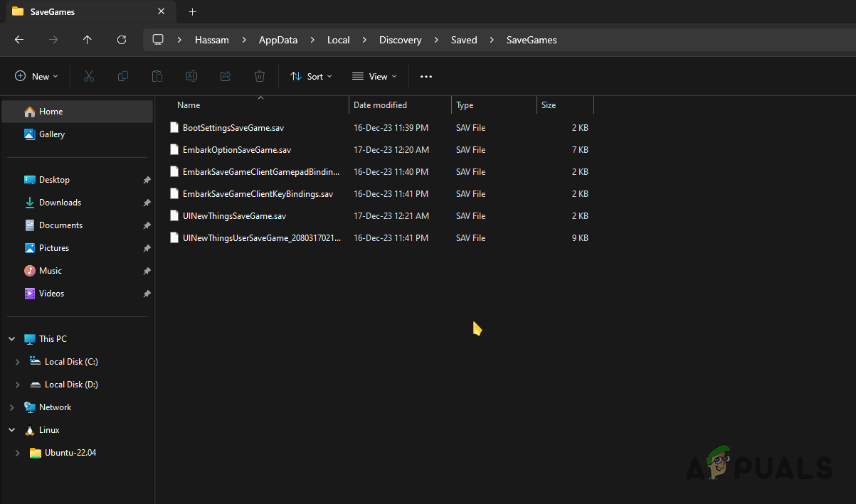
Task: Cut the selection using the Cut icon
Action: (x=88, y=76)
